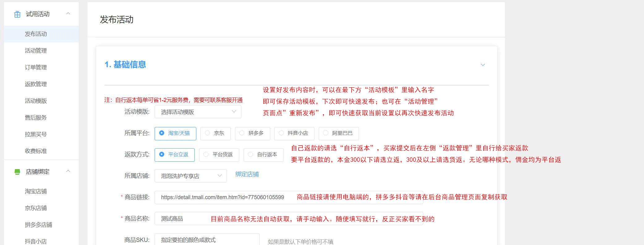644x245 pixels.
Task: Choose 阿里巴巴 as platform
Action: pos(339,133)
